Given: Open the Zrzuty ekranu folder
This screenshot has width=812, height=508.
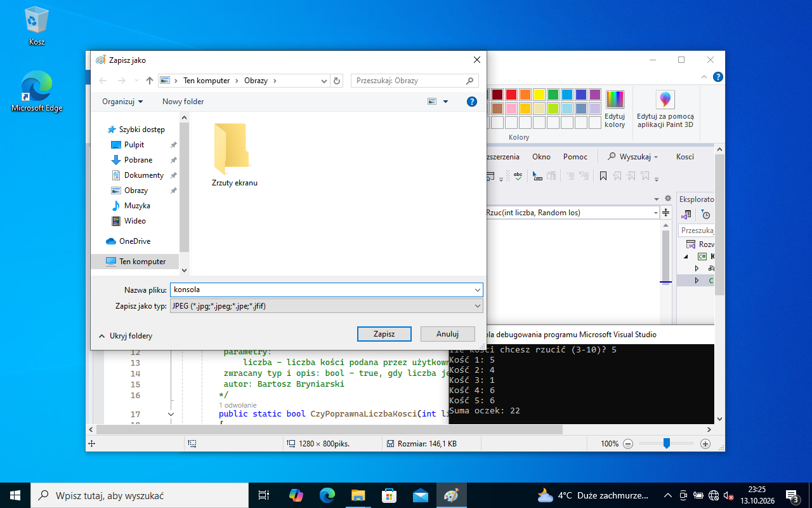Looking at the screenshot, I should (x=234, y=156).
